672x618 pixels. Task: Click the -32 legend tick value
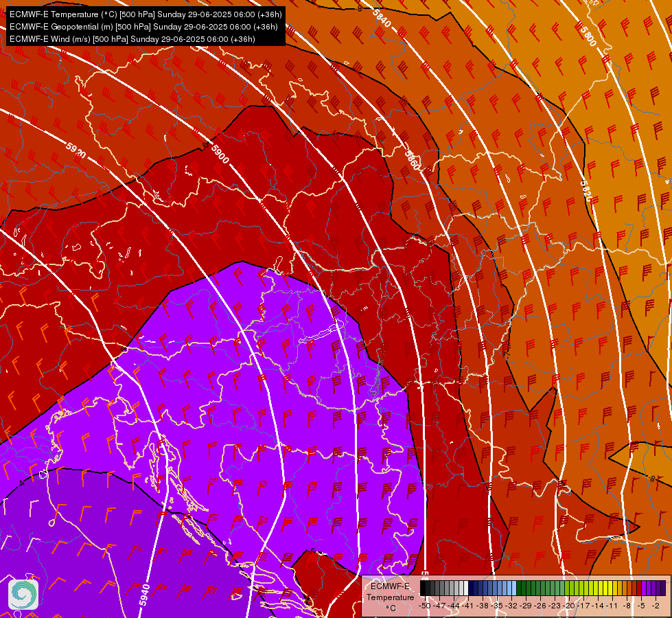tap(511, 606)
